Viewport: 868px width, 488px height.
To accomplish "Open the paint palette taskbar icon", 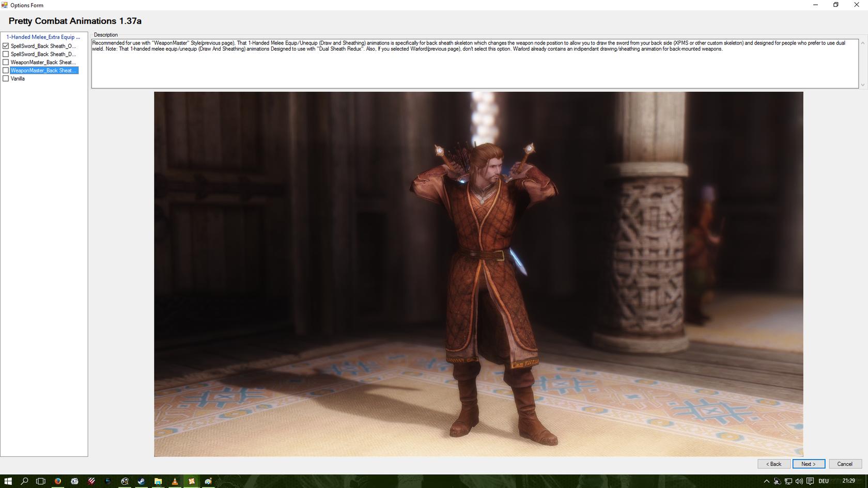I will (208, 481).
